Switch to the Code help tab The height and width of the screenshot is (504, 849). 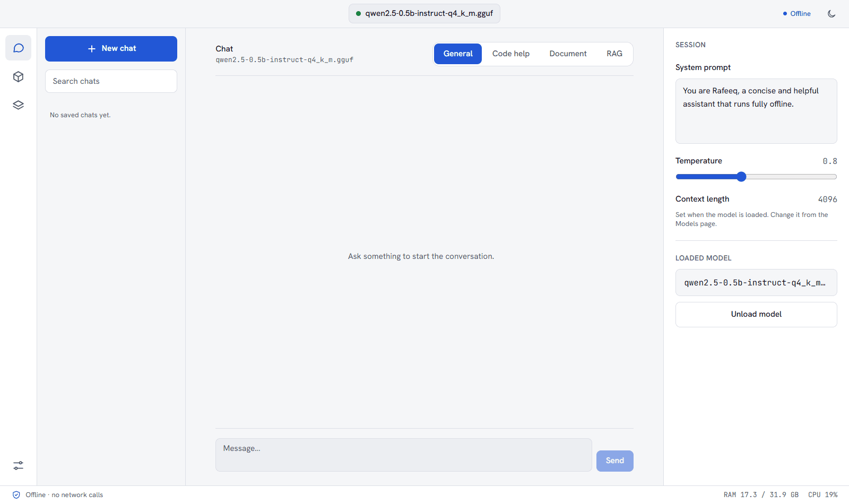[511, 54]
